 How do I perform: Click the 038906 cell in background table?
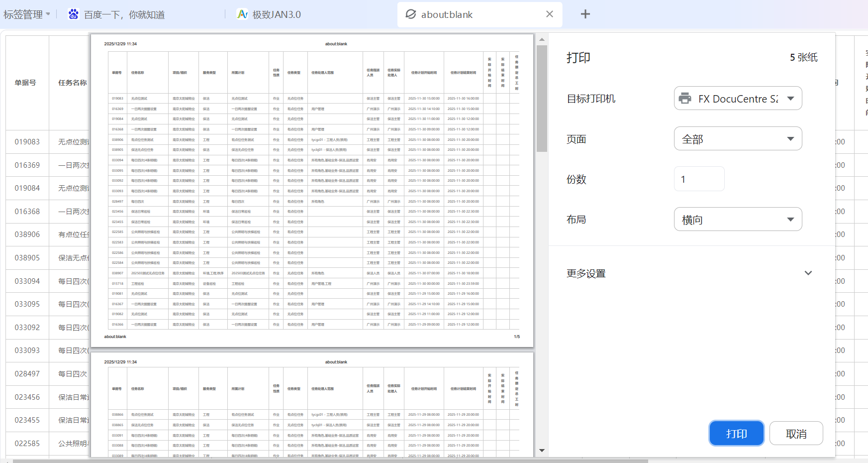(x=27, y=234)
